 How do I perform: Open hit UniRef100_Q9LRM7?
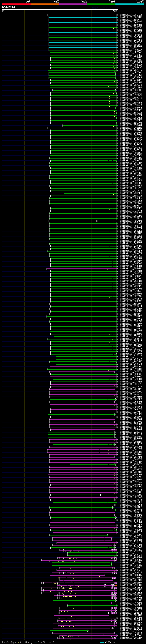(x=131, y=163)
